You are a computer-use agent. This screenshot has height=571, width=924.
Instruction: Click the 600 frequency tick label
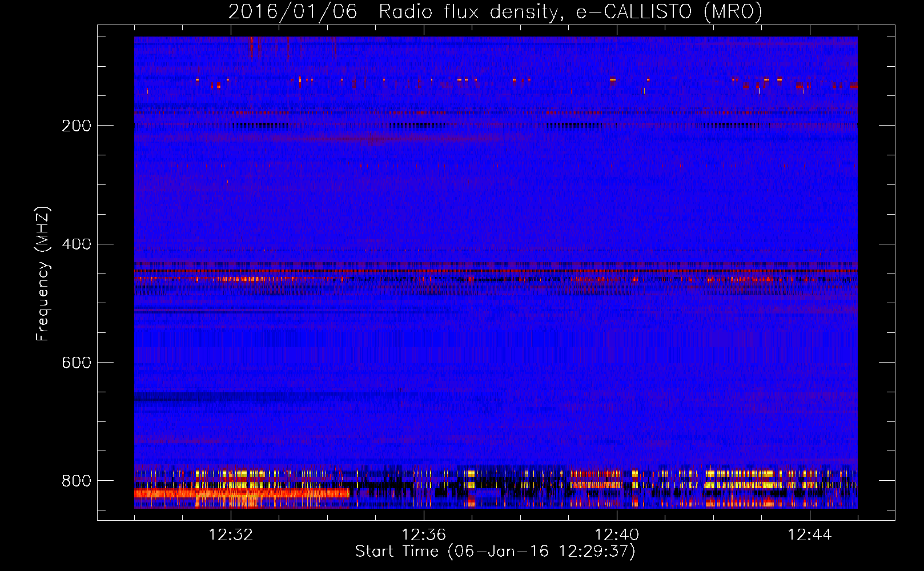pos(77,363)
